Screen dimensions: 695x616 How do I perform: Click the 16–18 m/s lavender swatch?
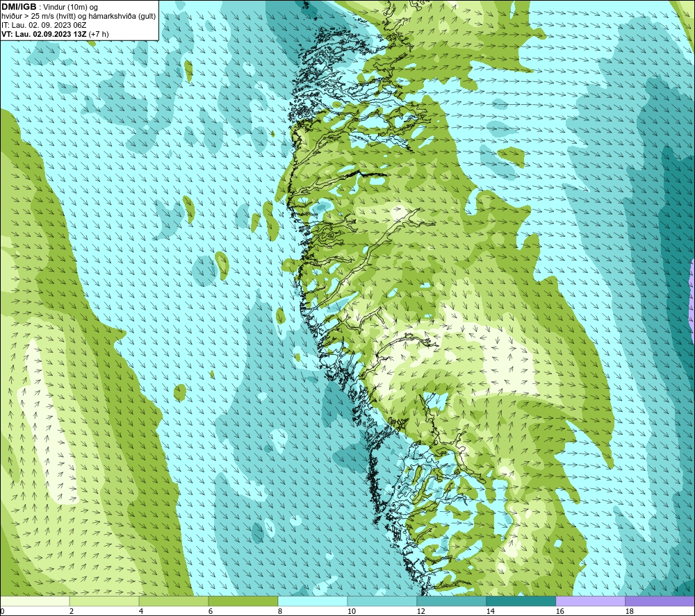(x=590, y=601)
